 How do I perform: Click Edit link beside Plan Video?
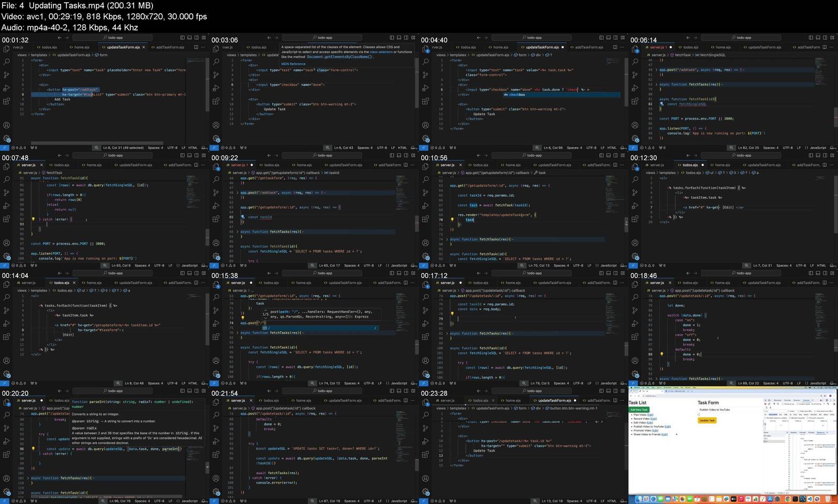pyautogui.click(x=650, y=415)
